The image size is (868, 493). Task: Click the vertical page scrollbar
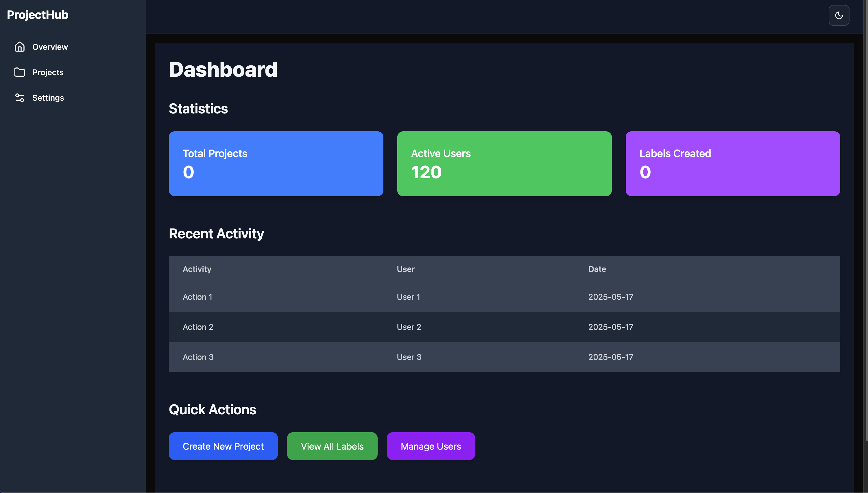[x=866, y=220]
